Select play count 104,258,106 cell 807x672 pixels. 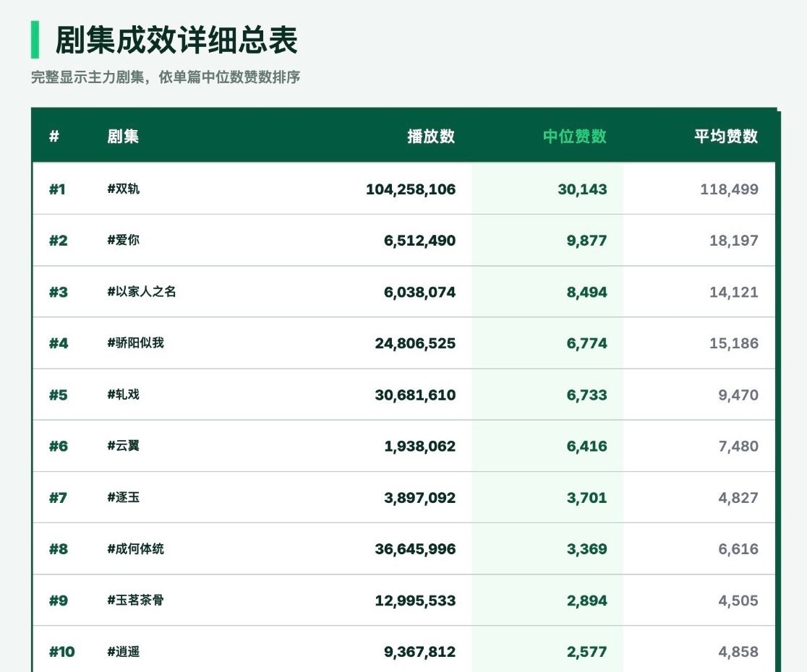[411, 189]
